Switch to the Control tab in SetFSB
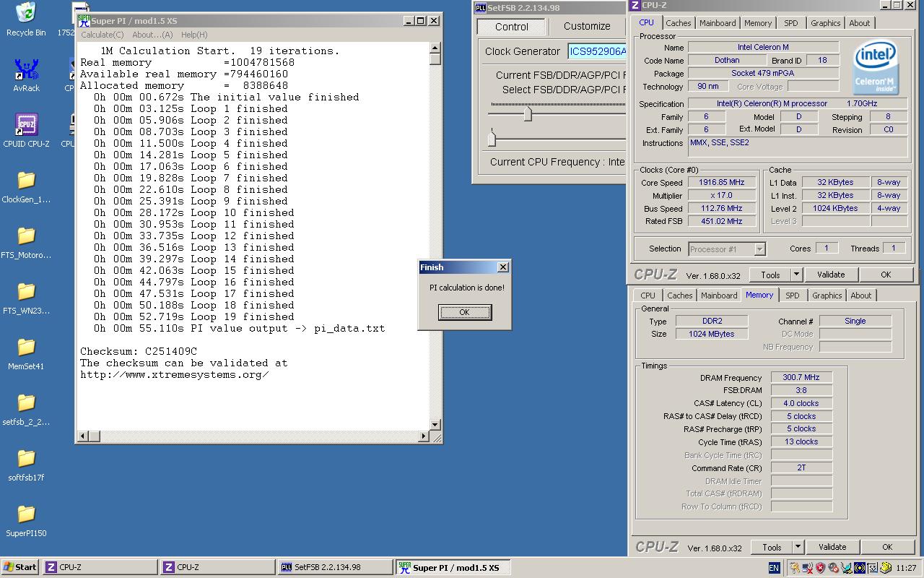The width and height of the screenshot is (924, 578). pyautogui.click(x=511, y=27)
